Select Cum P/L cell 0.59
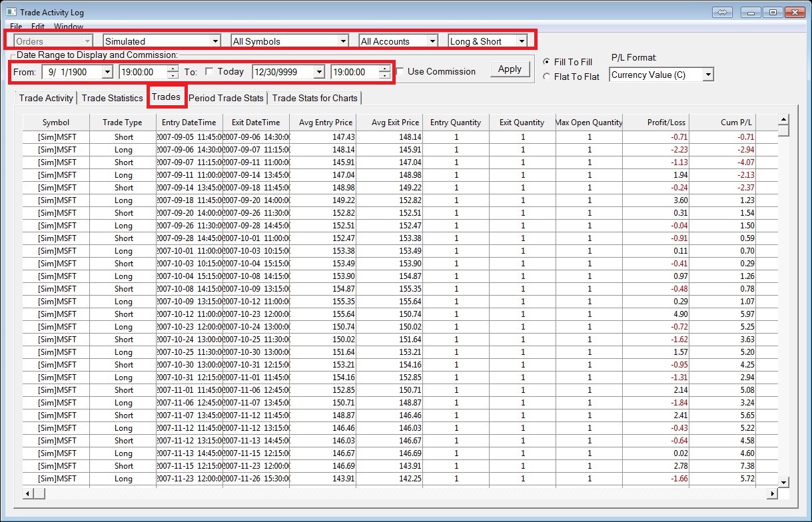Image resolution: width=812 pixels, height=522 pixels. tap(722, 238)
